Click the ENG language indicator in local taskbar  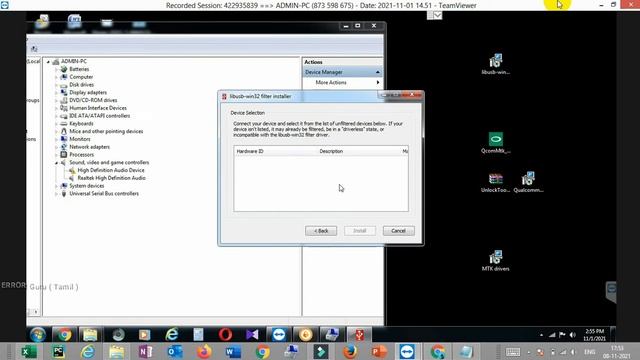tap(589, 352)
